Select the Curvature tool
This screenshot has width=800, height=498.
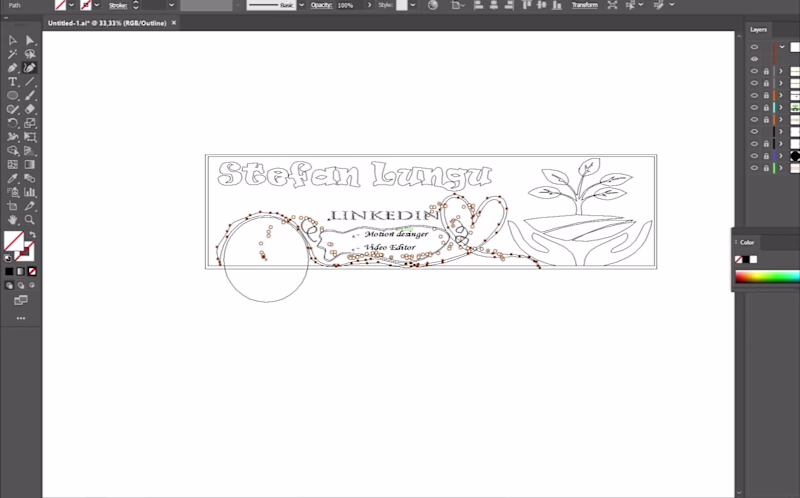coord(30,68)
